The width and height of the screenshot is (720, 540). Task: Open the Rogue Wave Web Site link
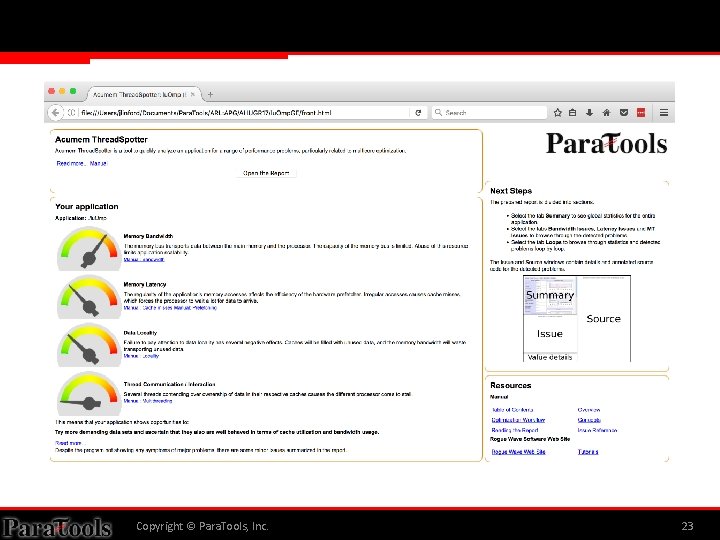pyautogui.click(x=518, y=452)
